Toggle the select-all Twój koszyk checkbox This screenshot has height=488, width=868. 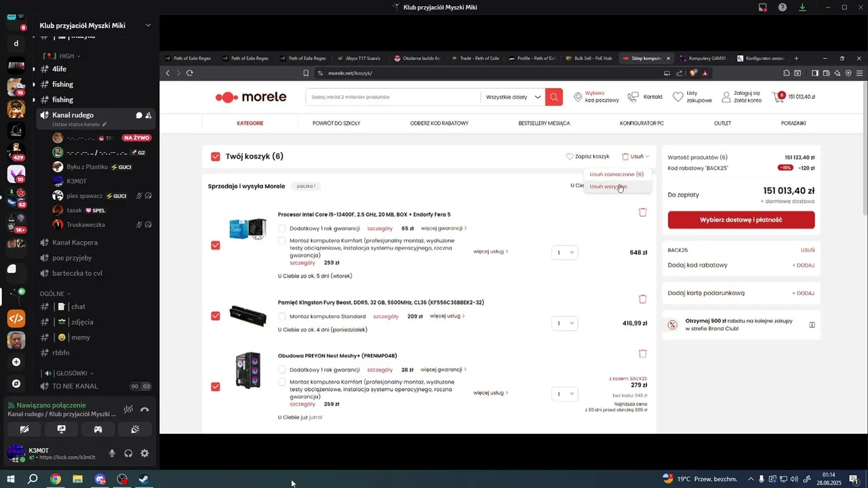point(216,157)
